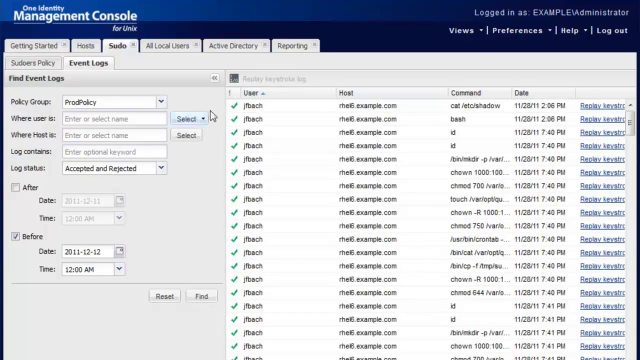The width and height of the screenshot is (640, 360).
Task: Click Select button for Where Host is
Action: (x=186, y=135)
